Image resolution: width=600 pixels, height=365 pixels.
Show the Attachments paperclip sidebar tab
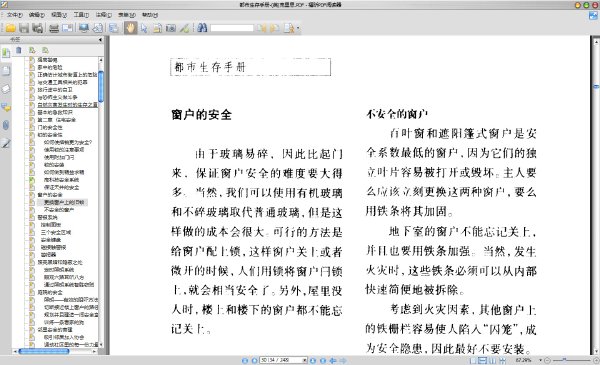(x=6, y=125)
